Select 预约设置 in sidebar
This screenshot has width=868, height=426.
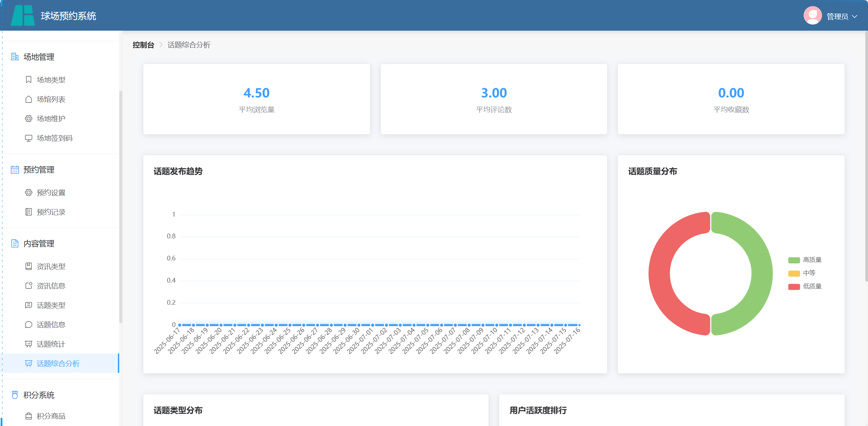(x=61, y=192)
